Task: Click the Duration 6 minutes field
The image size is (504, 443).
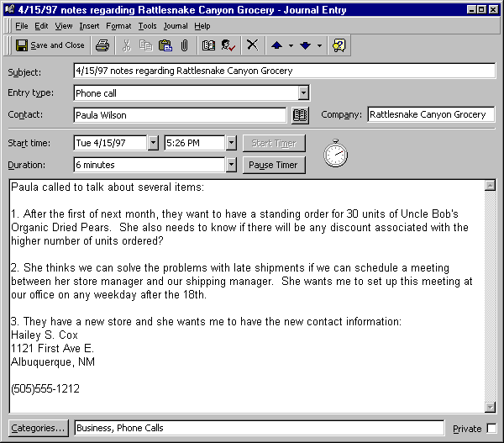Action: click(150, 165)
